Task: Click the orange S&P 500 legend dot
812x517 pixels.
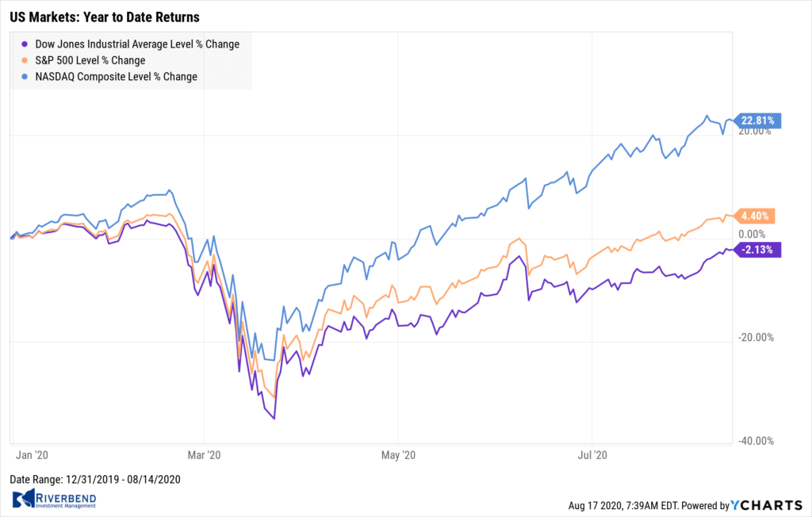Action: [x=25, y=60]
